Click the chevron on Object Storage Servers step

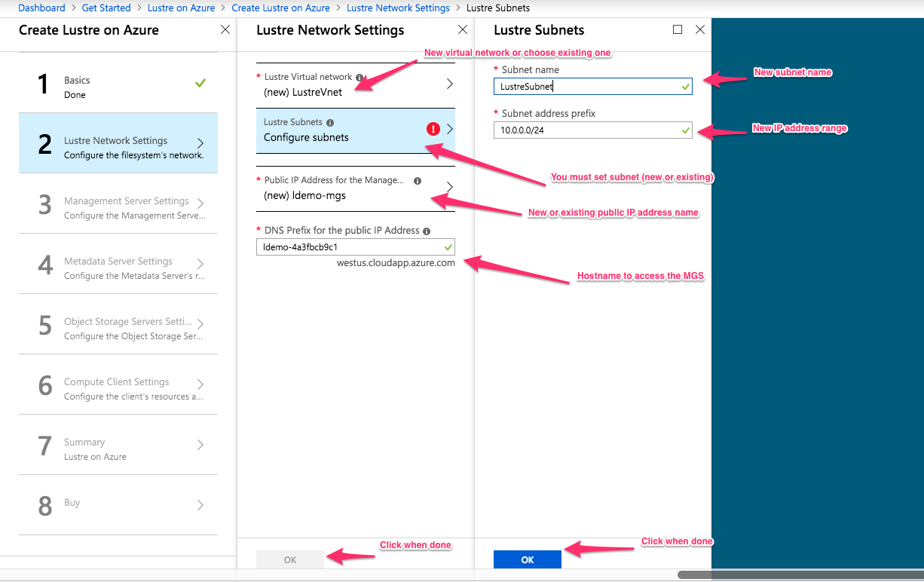(x=200, y=324)
